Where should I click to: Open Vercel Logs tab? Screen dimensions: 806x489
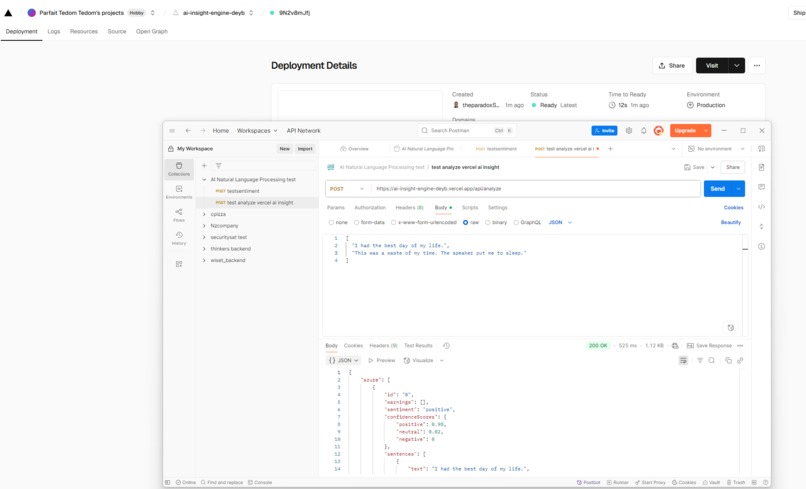point(54,31)
